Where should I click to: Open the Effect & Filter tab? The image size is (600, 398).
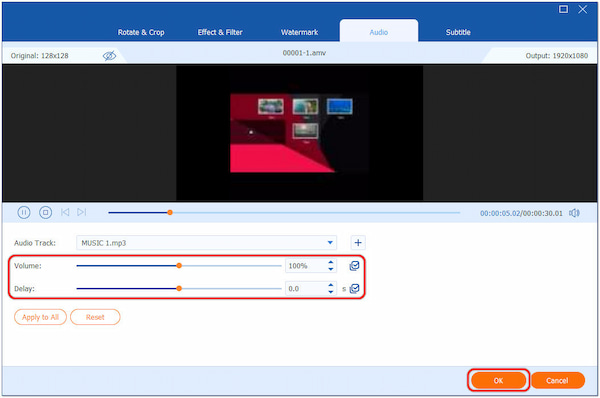[x=220, y=32]
